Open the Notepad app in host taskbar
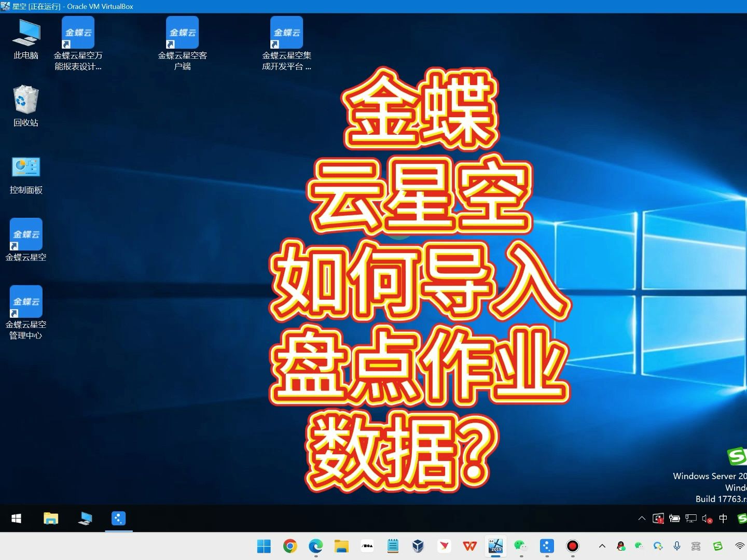 pyautogui.click(x=393, y=546)
